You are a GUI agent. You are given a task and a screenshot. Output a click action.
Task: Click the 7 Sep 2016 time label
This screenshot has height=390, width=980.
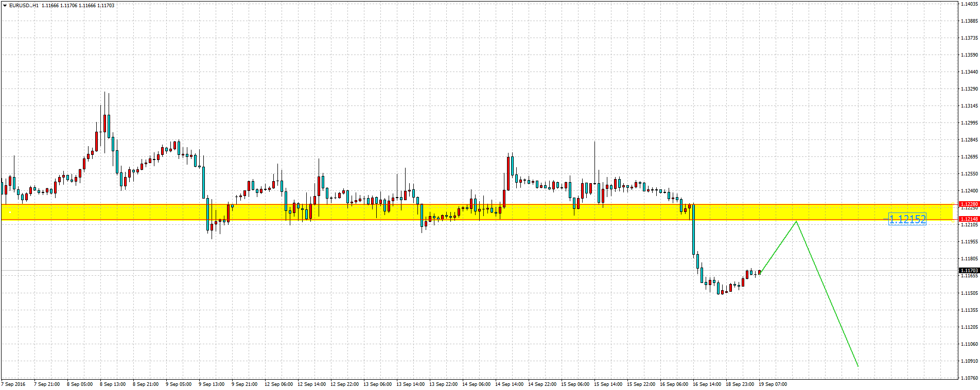(x=14, y=384)
